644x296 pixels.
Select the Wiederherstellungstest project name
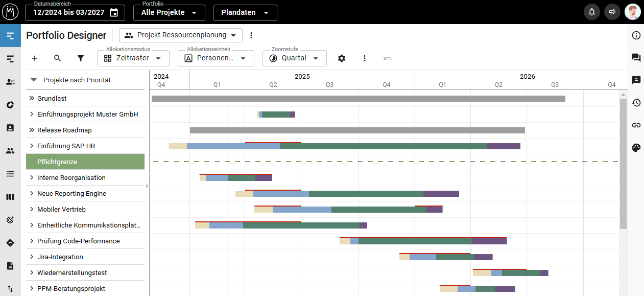coord(72,272)
